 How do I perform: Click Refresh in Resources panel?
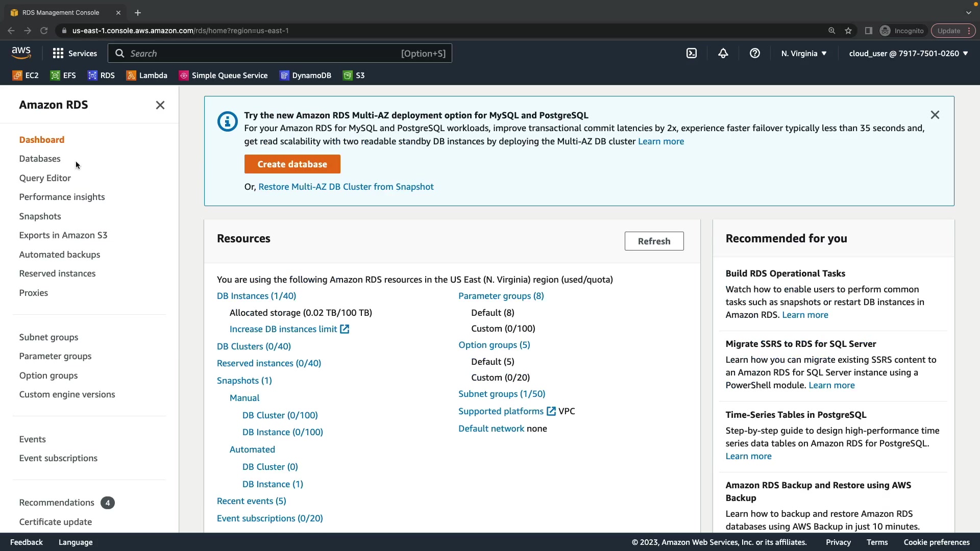click(x=654, y=241)
